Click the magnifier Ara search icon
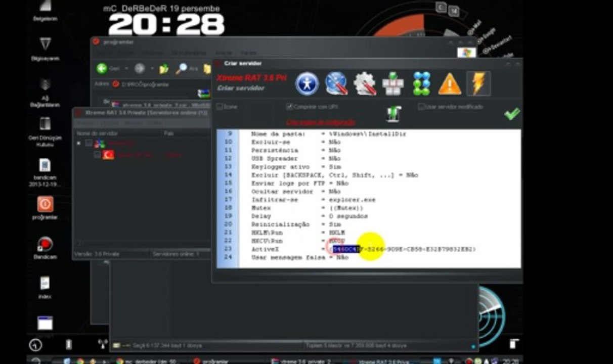 point(181,68)
